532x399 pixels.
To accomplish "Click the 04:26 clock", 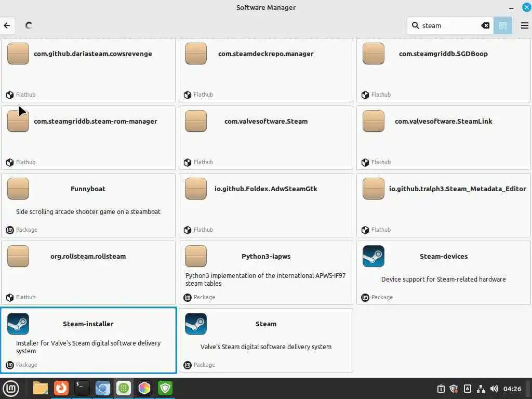I will point(512,389).
